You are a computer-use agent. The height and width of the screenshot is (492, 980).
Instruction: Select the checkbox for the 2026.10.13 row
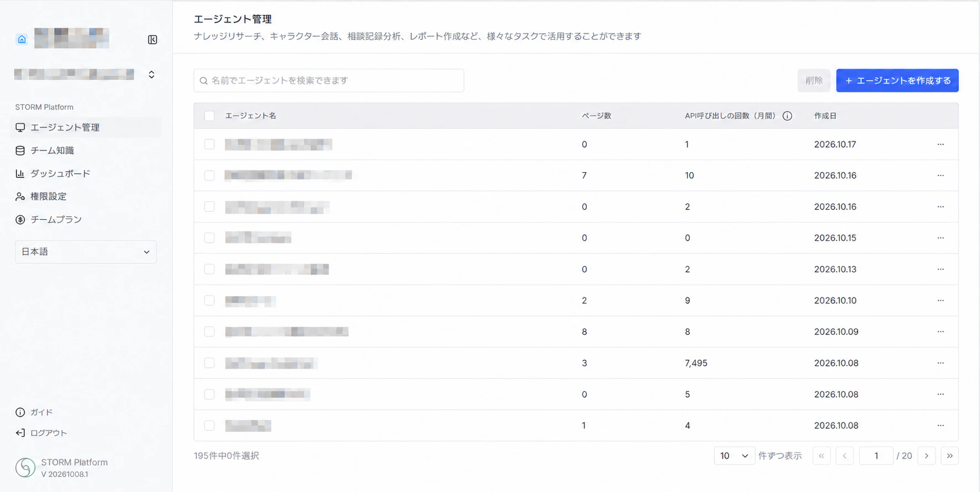click(x=209, y=270)
